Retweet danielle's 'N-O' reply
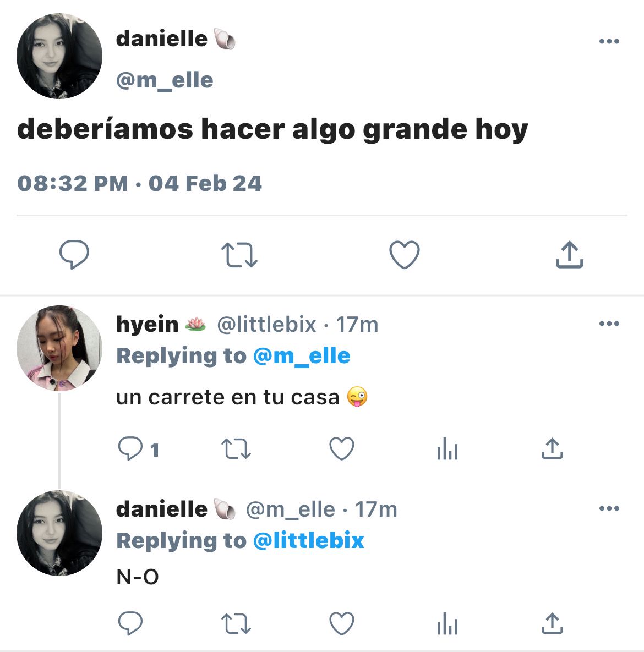 pyautogui.click(x=236, y=623)
